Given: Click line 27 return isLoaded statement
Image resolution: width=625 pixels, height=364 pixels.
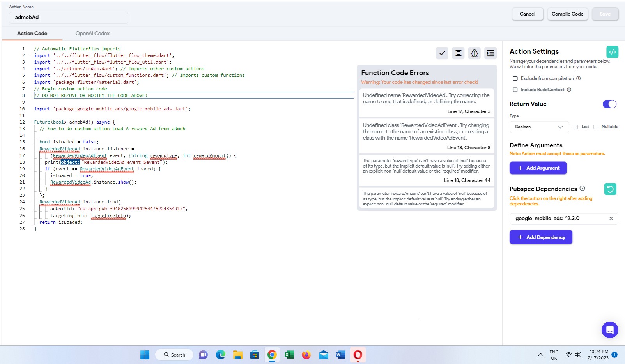Looking at the screenshot, I should pyautogui.click(x=61, y=222).
